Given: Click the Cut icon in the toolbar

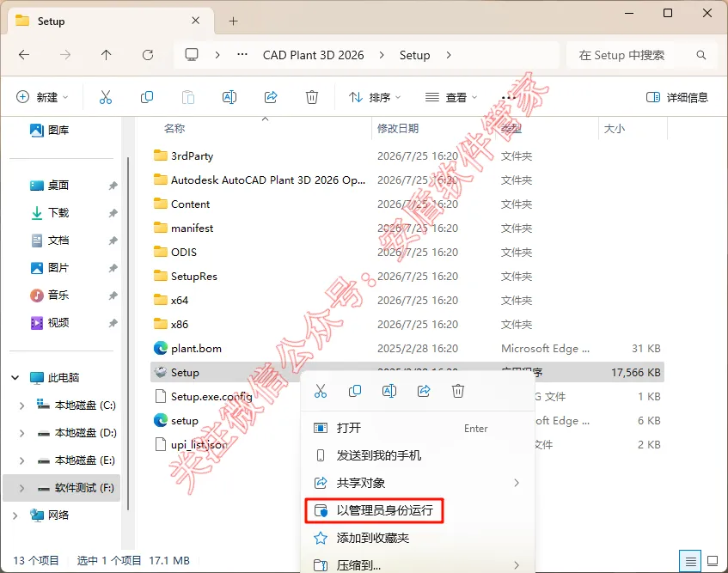Looking at the screenshot, I should [106, 97].
